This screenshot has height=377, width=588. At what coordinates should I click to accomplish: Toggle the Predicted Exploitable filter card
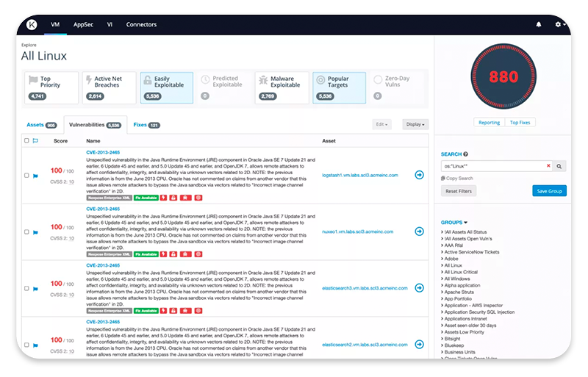point(224,87)
